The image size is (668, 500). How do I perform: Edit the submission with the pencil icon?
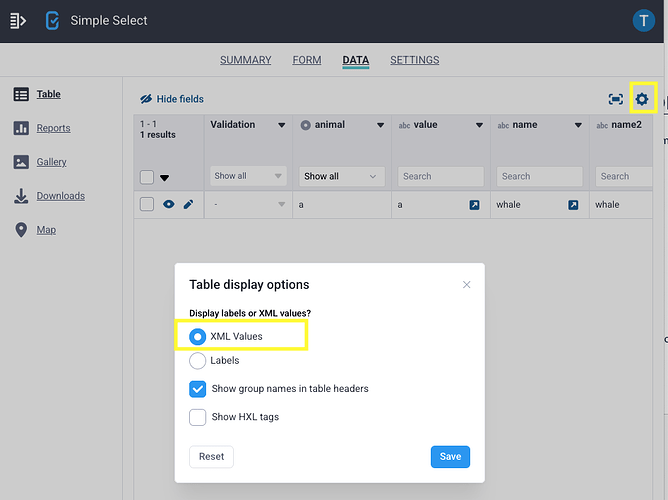click(188, 204)
